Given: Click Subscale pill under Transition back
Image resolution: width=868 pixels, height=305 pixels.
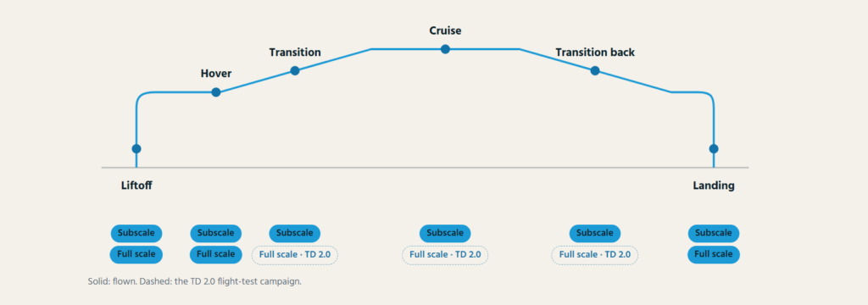Looking at the screenshot, I should click(595, 233).
